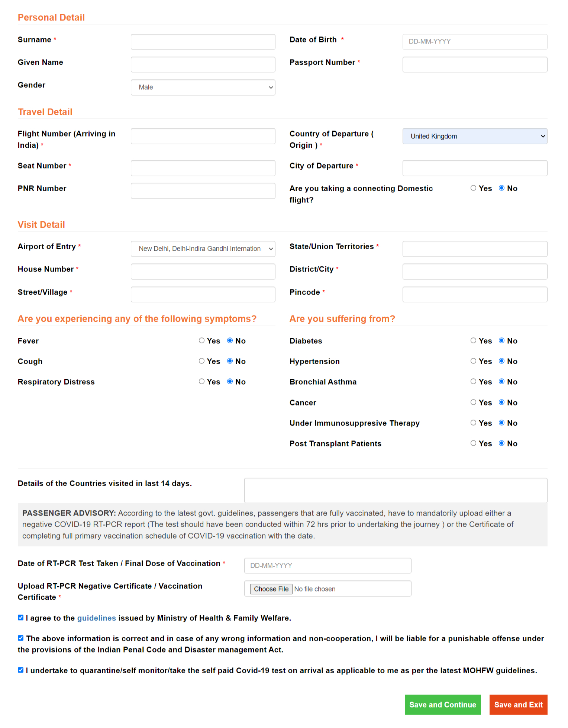Image resolution: width=568 pixels, height=728 pixels.
Task: Click the City of Departure field
Action: [x=475, y=168]
